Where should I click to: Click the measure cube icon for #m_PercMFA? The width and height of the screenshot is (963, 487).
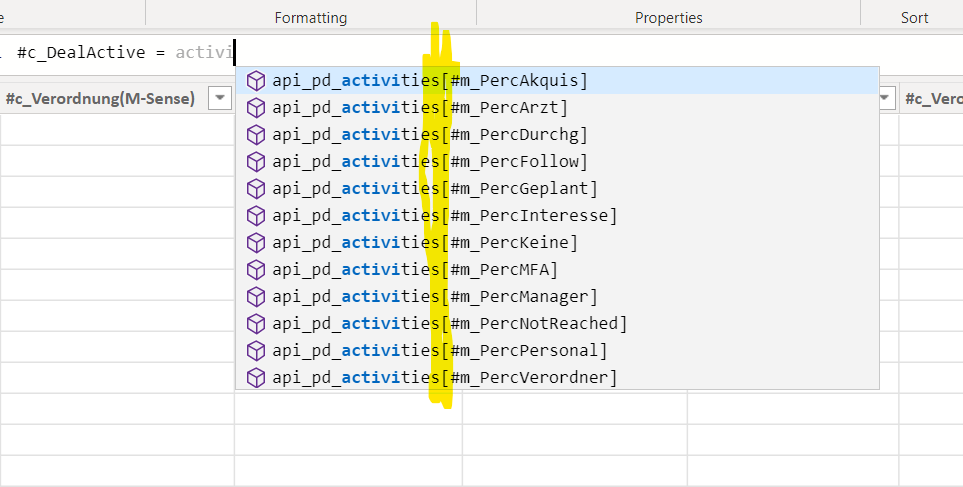point(255,270)
